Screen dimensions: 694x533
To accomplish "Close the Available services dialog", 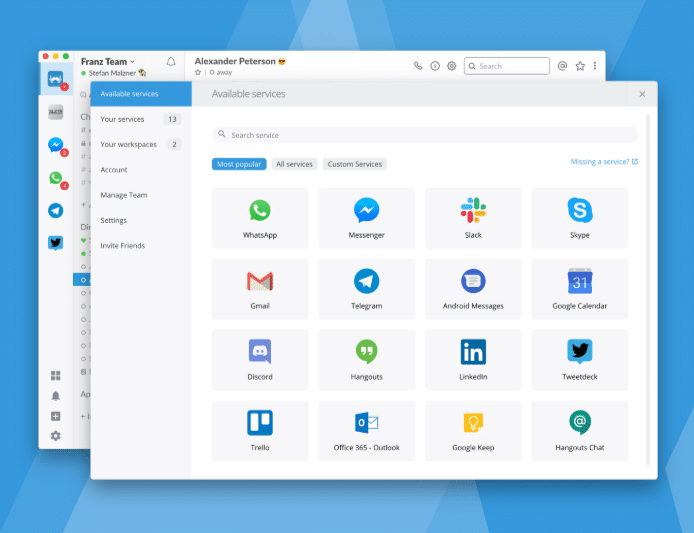I will click(642, 94).
